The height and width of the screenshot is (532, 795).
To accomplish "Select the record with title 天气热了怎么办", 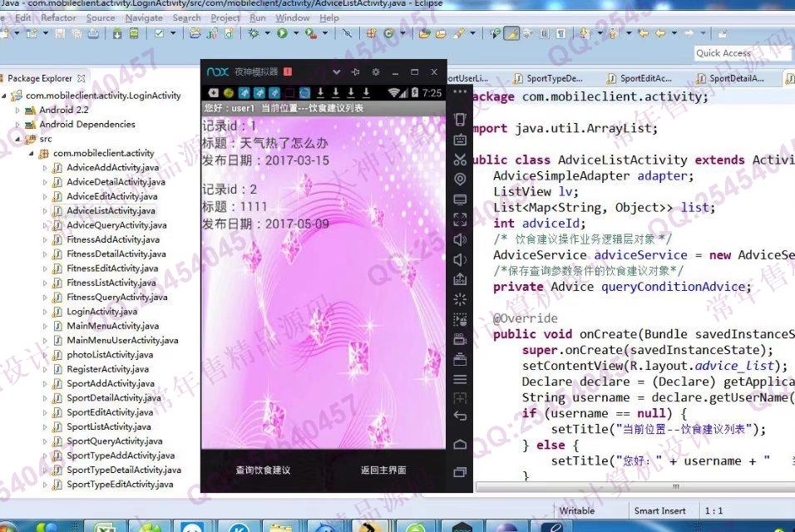I will 323,143.
